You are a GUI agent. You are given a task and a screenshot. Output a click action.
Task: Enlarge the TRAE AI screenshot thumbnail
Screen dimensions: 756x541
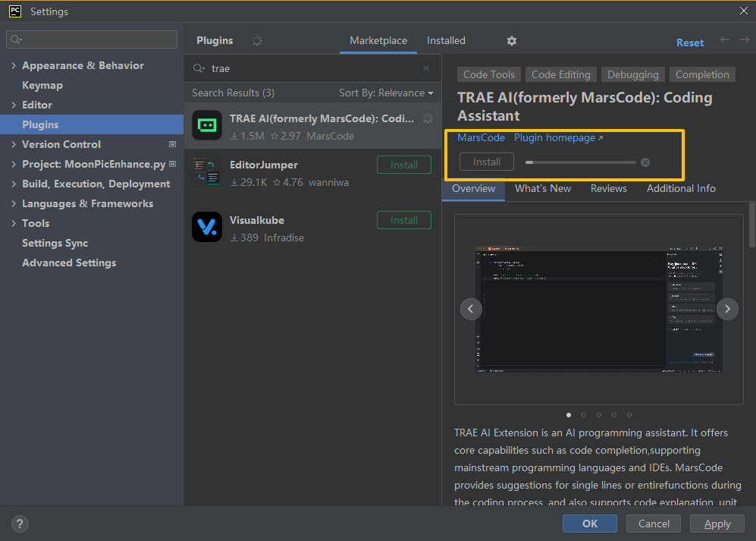click(598, 310)
